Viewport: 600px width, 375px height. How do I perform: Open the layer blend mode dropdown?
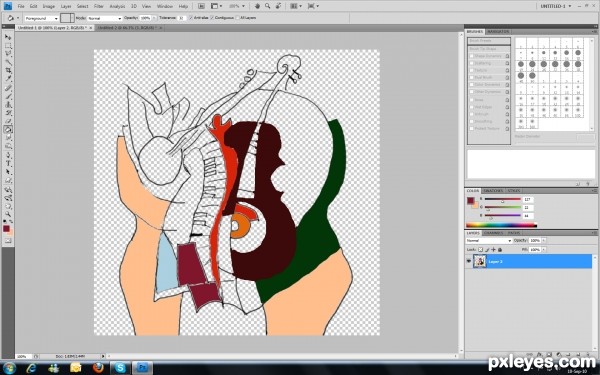point(489,241)
